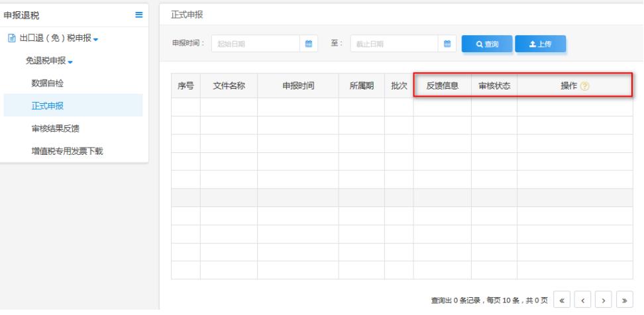The width and height of the screenshot is (644, 315).
Task: Select the 正式申报 menu item
Action: 47,105
